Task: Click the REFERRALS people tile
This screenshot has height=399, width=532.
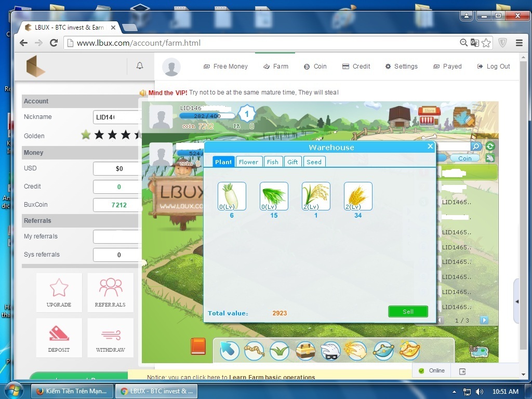Action: coord(110,292)
